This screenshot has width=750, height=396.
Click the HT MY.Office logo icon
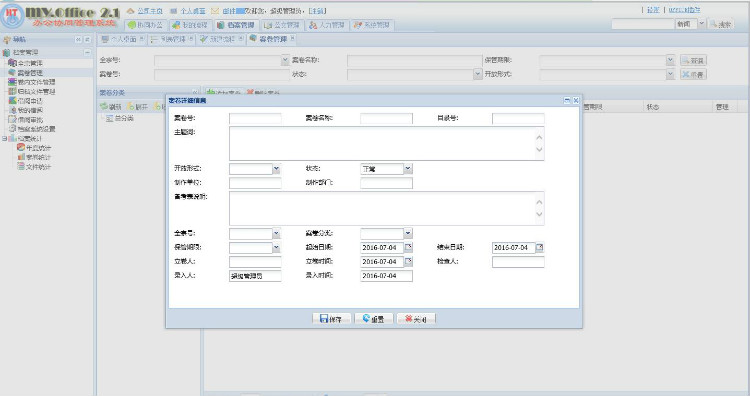pos(12,16)
